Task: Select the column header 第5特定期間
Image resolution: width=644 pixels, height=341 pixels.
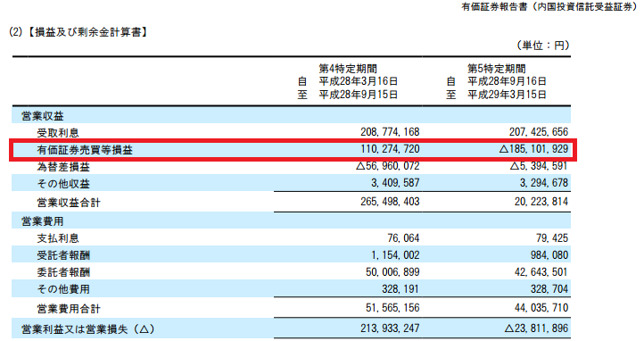Action: [497, 68]
